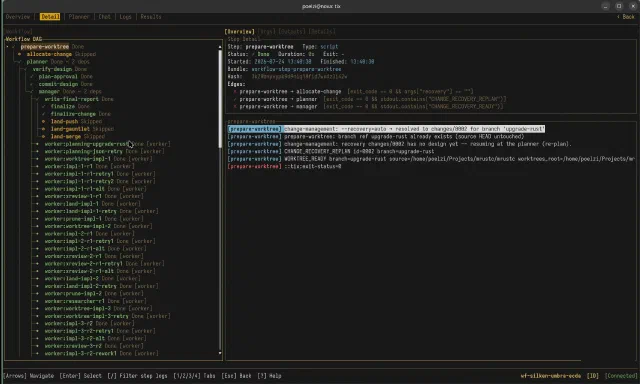Open the Logs tab

click(x=125, y=17)
